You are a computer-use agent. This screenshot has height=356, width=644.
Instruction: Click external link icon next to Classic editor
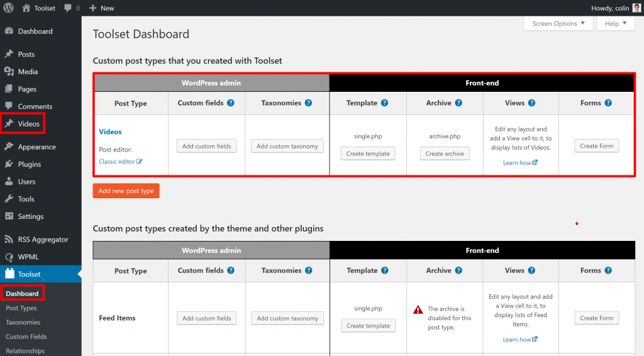click(x=140, y=162)
